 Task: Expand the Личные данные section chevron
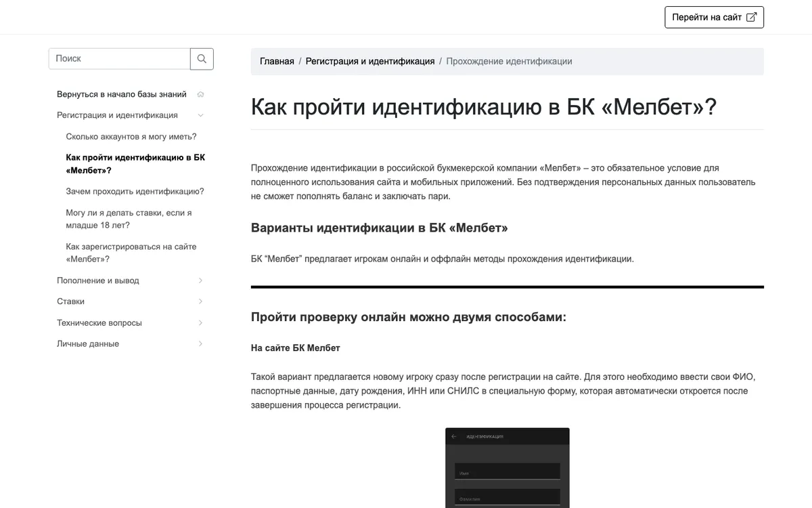pyautogui.click(x=200, y=344)
